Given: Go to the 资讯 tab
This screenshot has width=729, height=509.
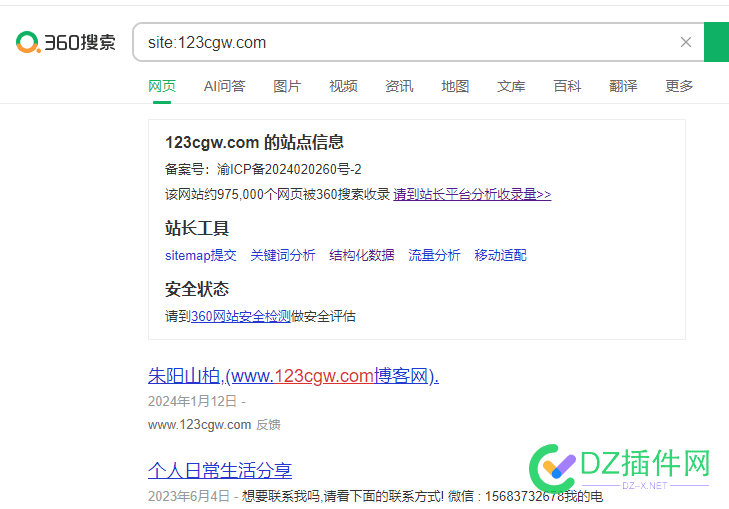Looking at the screenshot, I should [399, 86].
